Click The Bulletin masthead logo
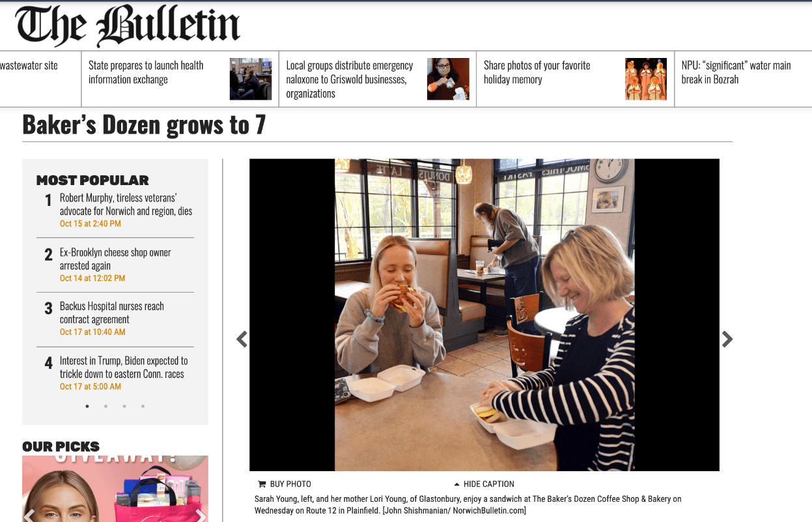The image size is (812, 522). pos(128,26)
